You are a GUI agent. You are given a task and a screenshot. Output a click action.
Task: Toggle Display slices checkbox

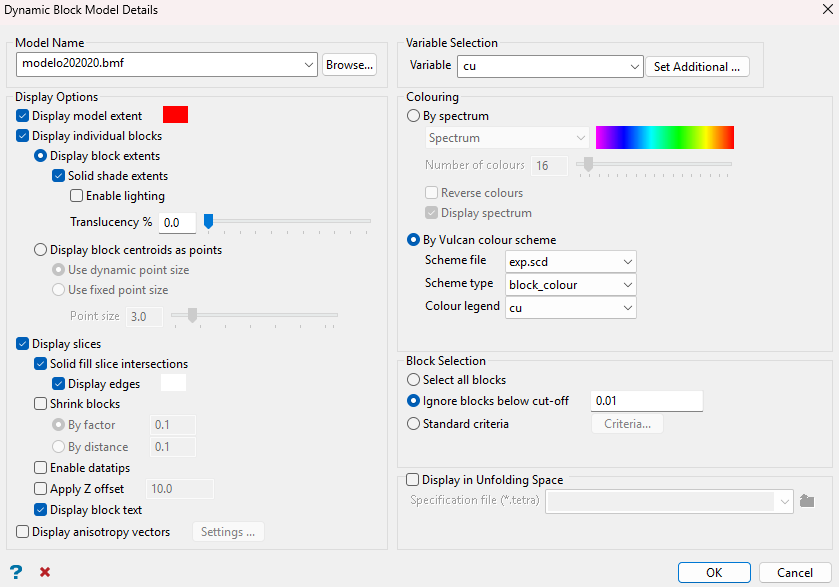22,344
